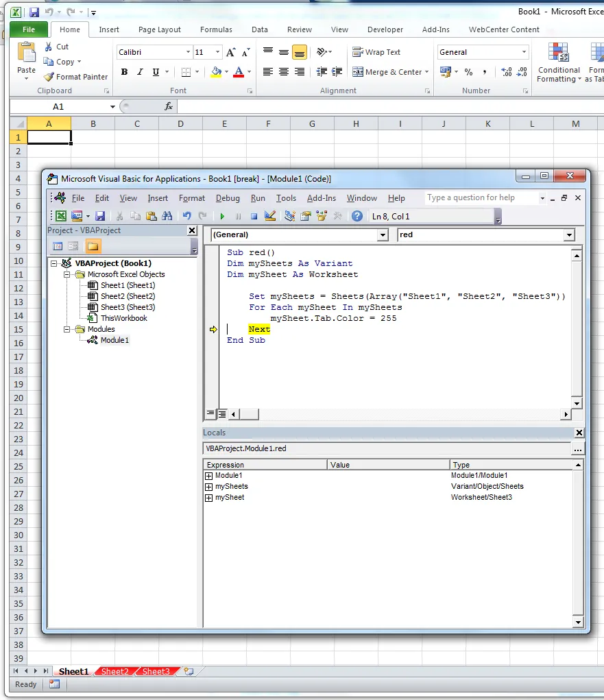Click the Excel formula bar input
604x700 pixels.
click(391, 107)
